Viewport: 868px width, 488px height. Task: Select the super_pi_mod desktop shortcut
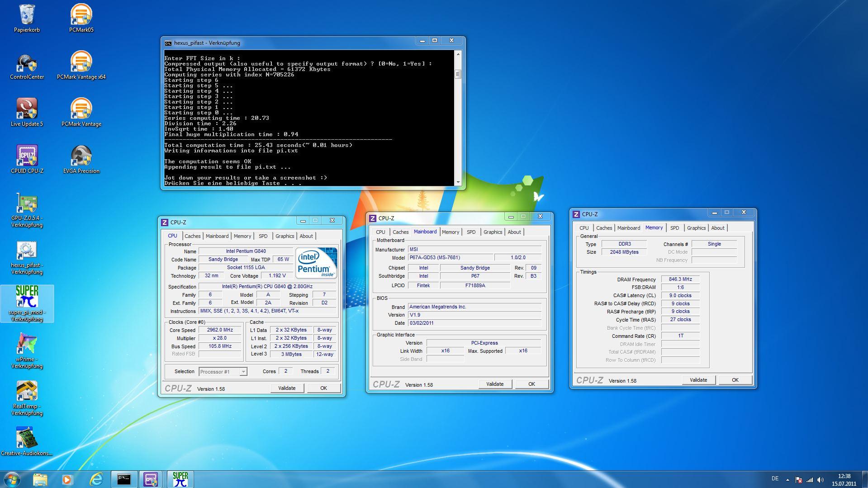click(x=27, y=303)
